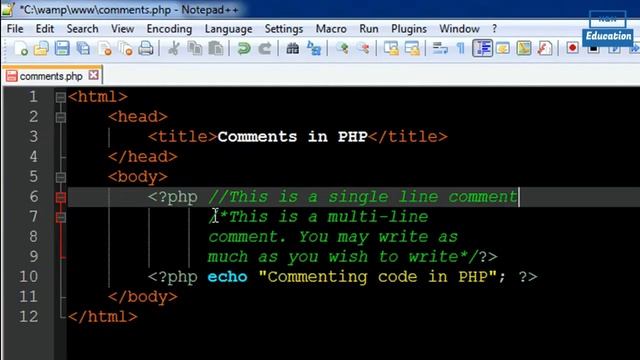The image size is (640, 360).
Task: Open the Function List toolbar icon
Action: pyautogui.click(x=545, y=49)
